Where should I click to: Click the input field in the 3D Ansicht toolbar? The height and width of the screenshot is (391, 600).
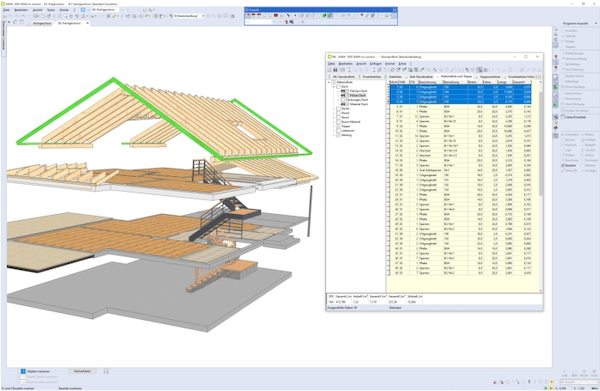[258, 22]
